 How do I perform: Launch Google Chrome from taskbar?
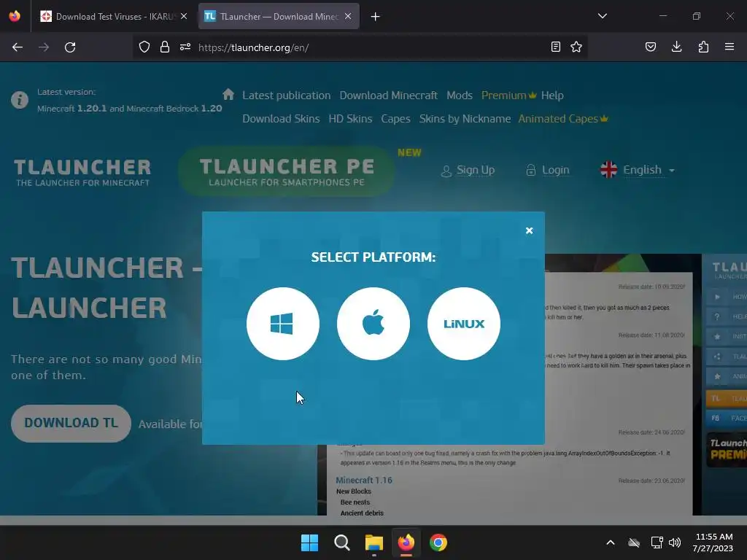pyautogui.click(x=438, y=542)
